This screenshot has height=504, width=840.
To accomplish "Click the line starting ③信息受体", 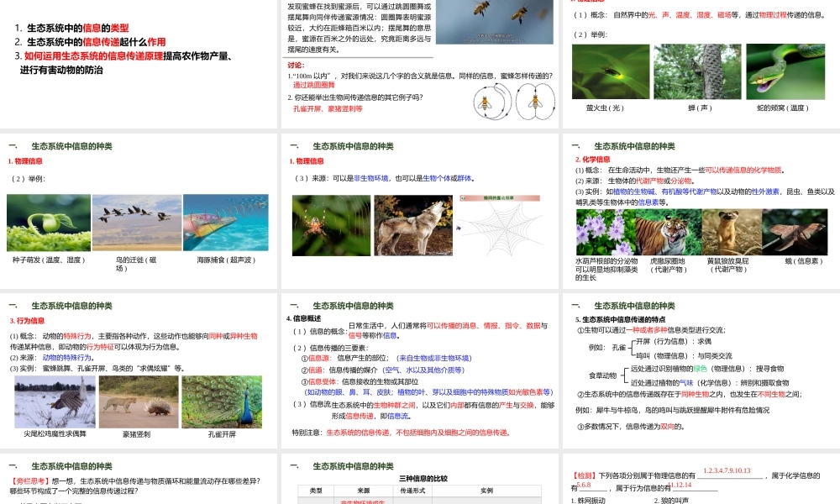I will tap(360, 382).
